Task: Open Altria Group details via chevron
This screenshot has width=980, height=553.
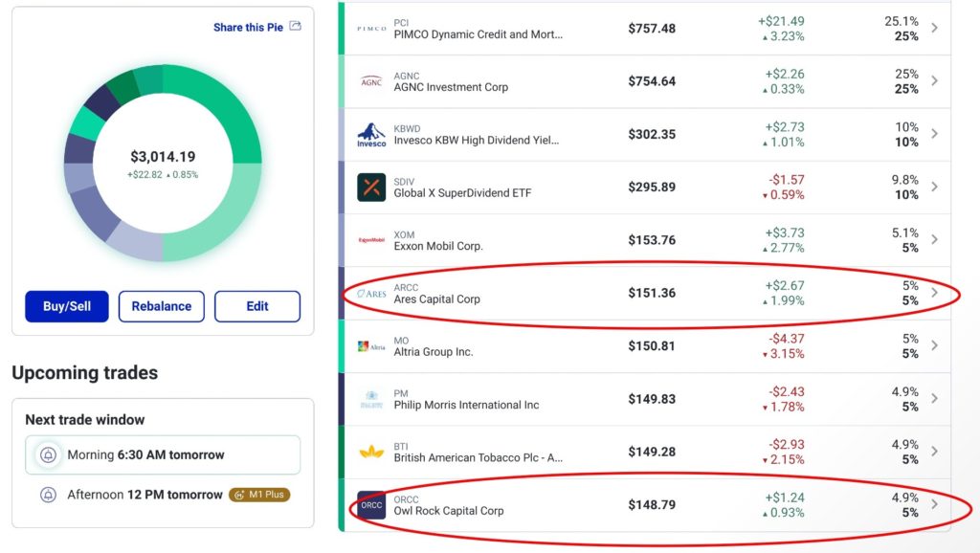Action: point(935,345)
